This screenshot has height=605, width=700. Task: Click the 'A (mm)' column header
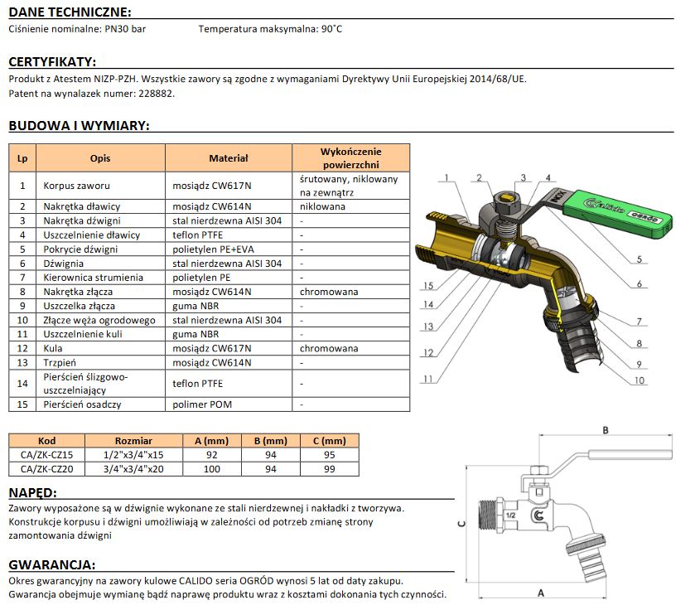[212, 441]
